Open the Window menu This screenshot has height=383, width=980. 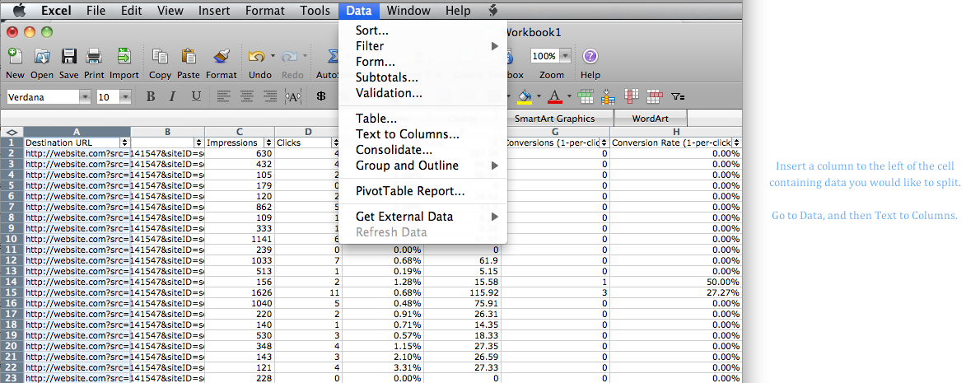pos(408,11)
